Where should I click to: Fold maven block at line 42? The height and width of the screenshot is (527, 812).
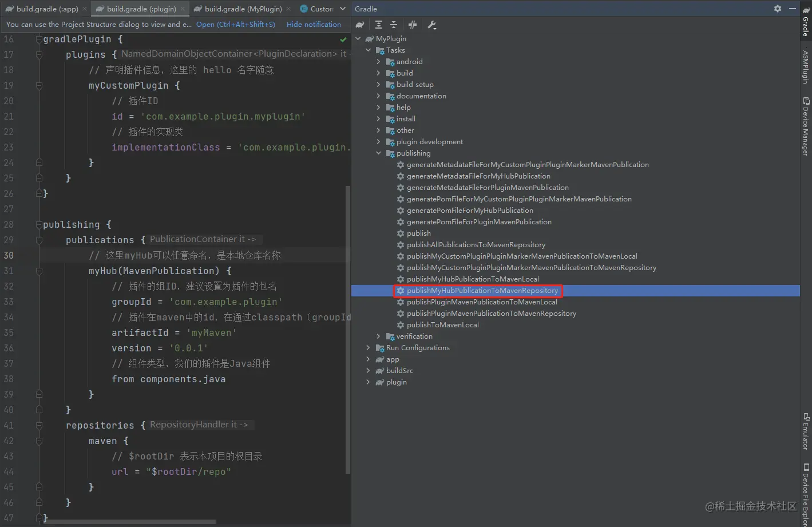pyautogui.click(x=39, y=441)
